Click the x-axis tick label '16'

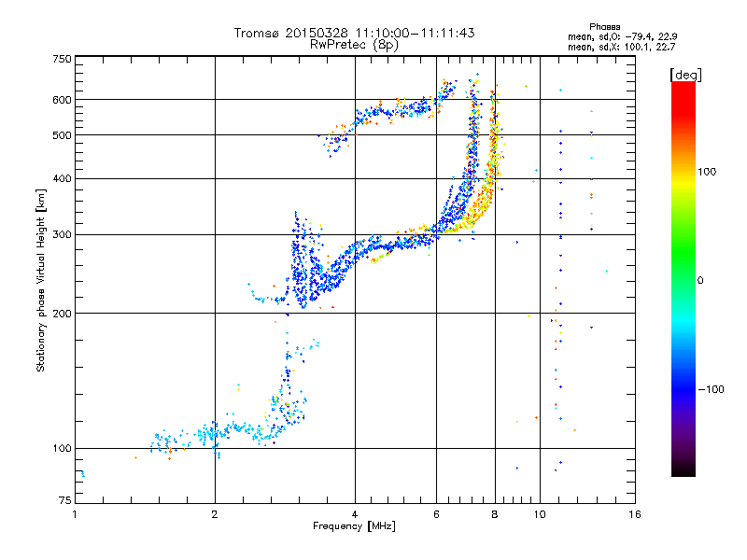pos(635,514)
